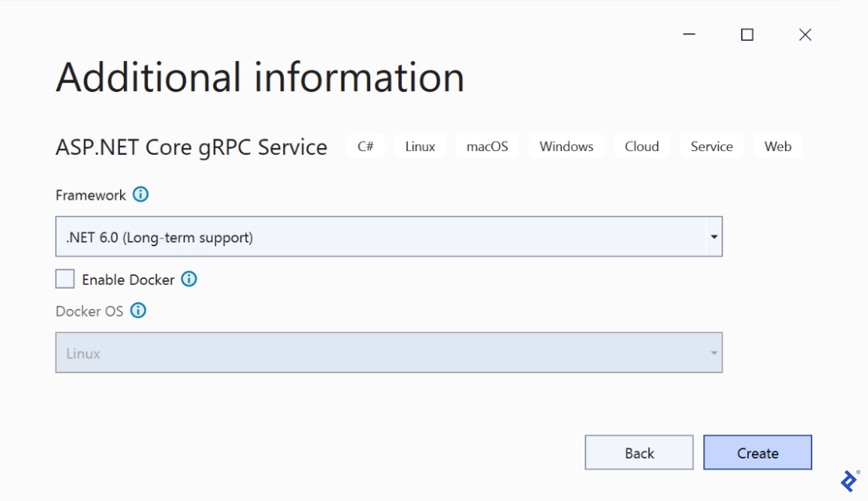
Task: Click the Framework info tooltip icon
Action: click(x=139, y=194)
